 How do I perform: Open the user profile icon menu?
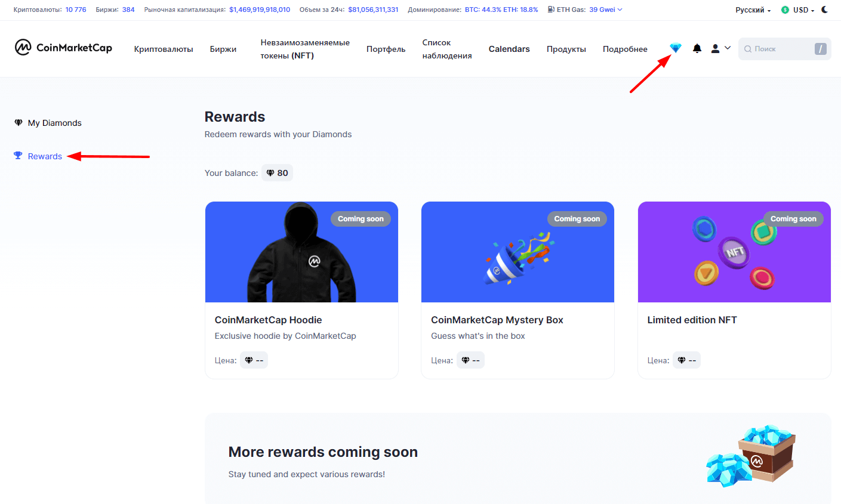[x=715, y=48]
